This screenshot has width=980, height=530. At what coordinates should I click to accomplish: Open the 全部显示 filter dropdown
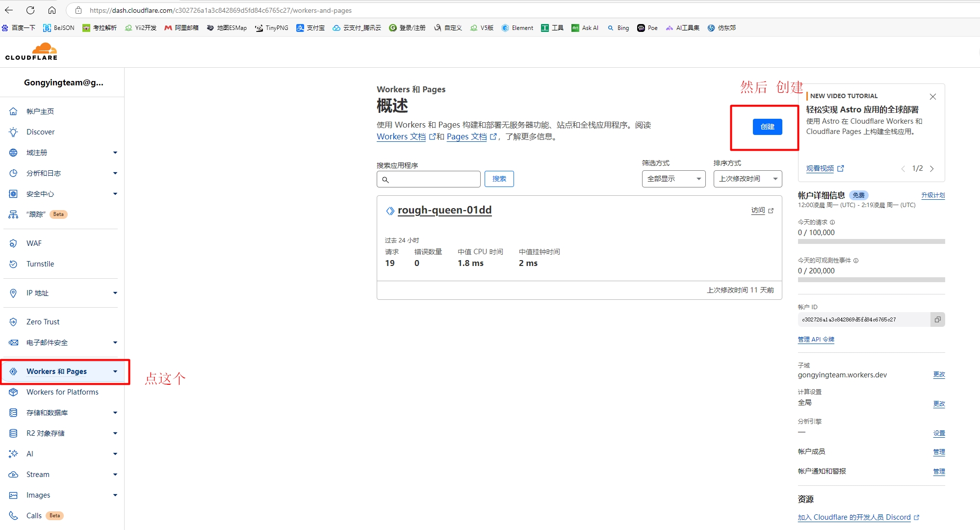click(673, 179)
